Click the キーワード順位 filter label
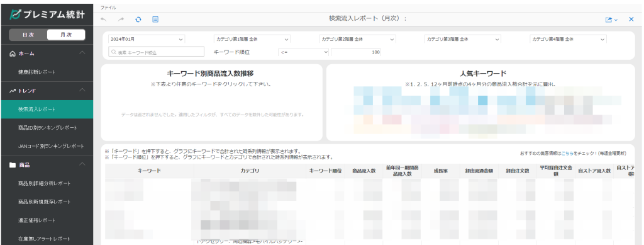 [231, 52]
